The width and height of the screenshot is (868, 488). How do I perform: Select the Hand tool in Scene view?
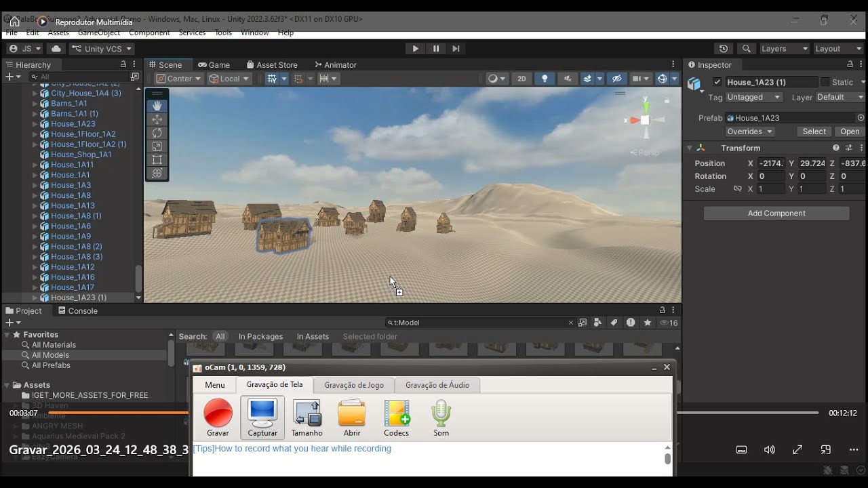pyautogui.click(x=157, y=106)
